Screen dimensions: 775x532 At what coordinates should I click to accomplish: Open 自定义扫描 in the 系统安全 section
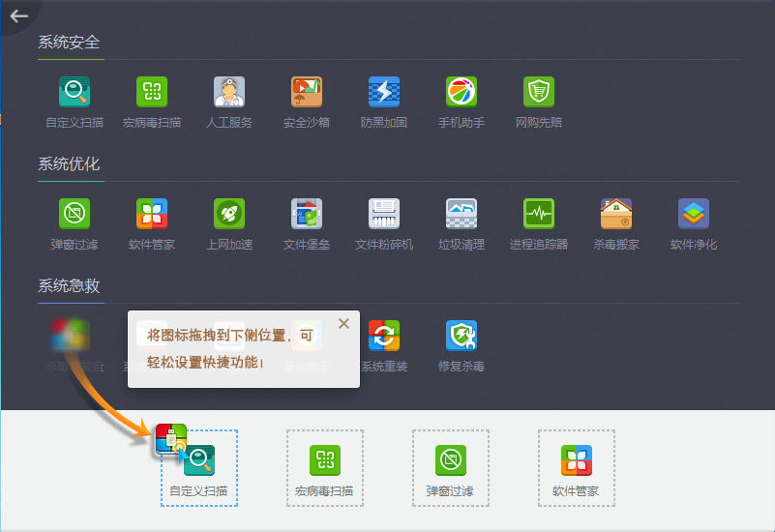[75, 102]
